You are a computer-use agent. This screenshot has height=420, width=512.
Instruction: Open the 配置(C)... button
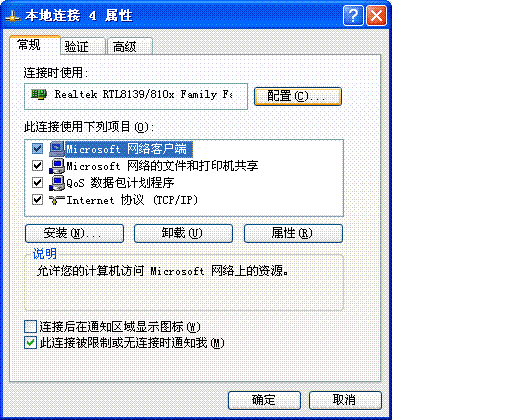coord(298,96)
